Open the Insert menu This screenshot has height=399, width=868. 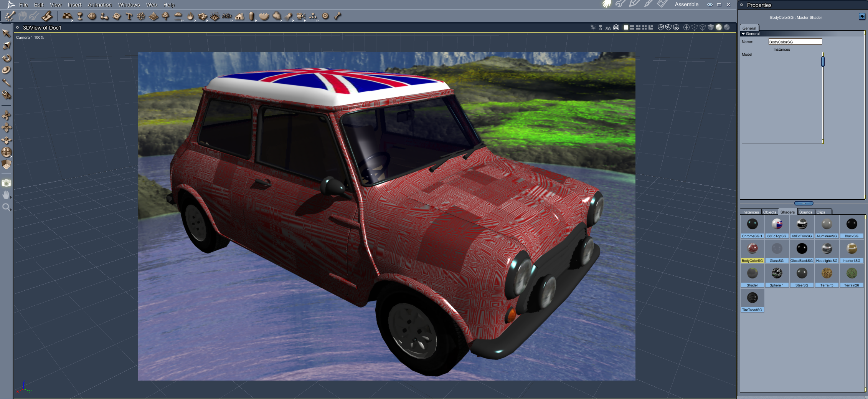tap(74, 5)
